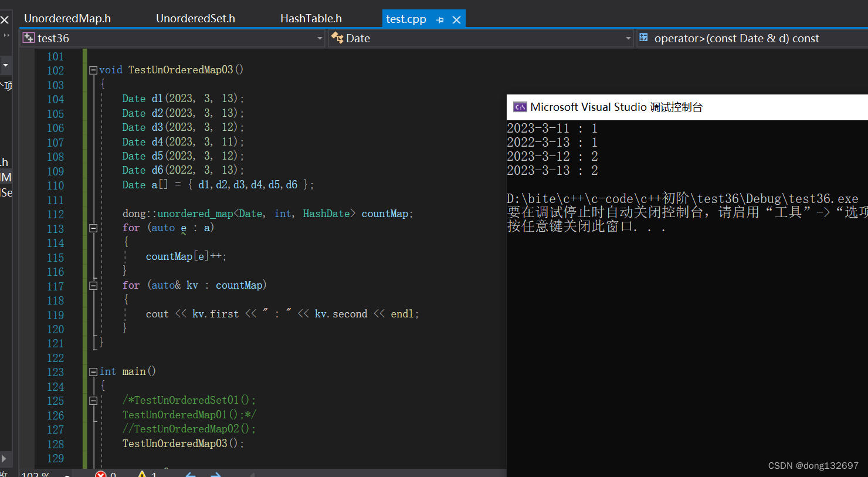Click console output '2023-3-11 : 1'
868x477 pixels.
point(552,128)
